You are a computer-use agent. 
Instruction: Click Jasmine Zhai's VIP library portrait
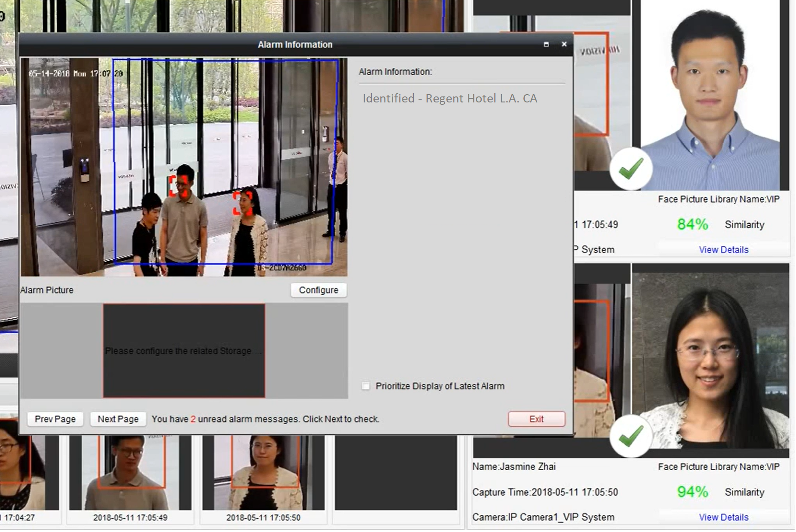point(711,360)
